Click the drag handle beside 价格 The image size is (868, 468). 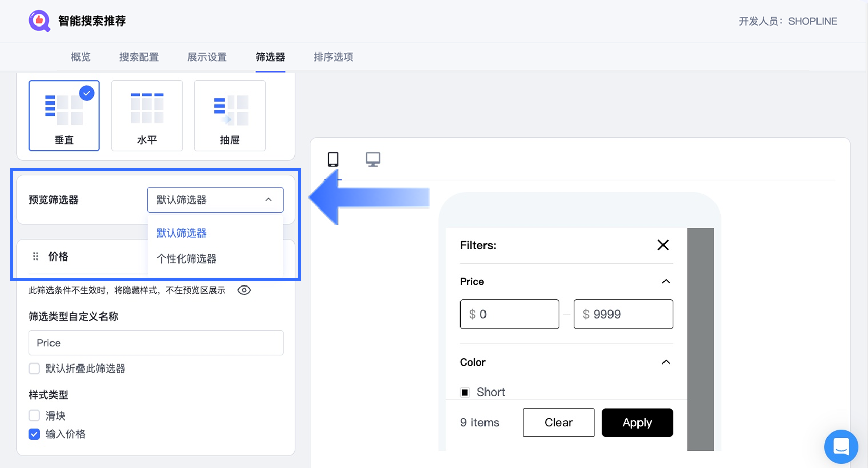36,256
